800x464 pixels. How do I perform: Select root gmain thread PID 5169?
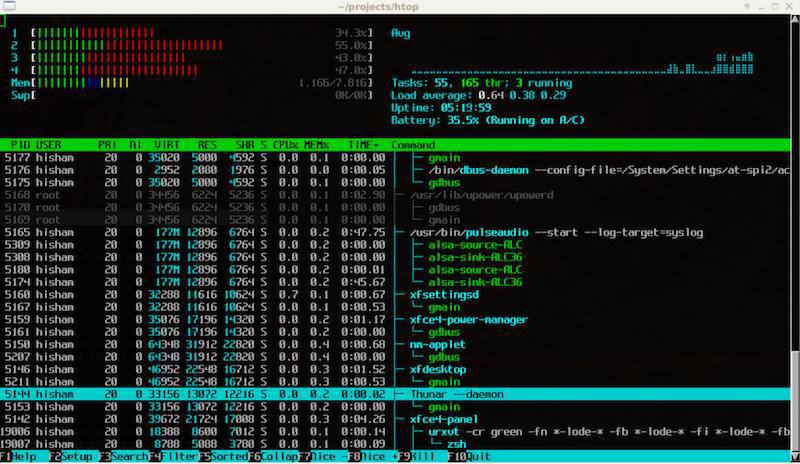tap(395, 220)
